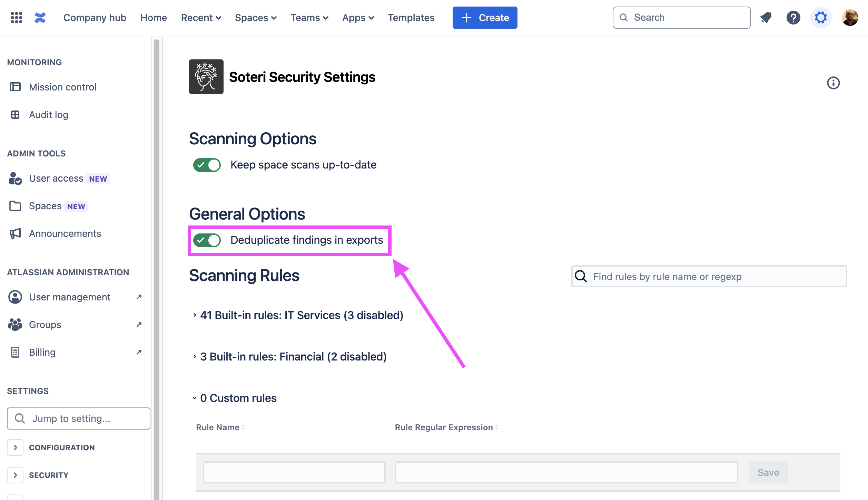
Task: Click the Groups people icon
Action: [15, 325]
